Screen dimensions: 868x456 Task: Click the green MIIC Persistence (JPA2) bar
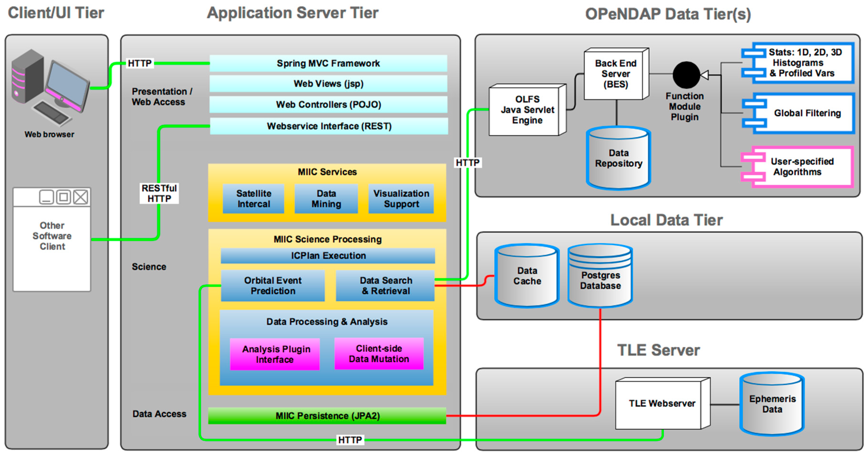327,416
